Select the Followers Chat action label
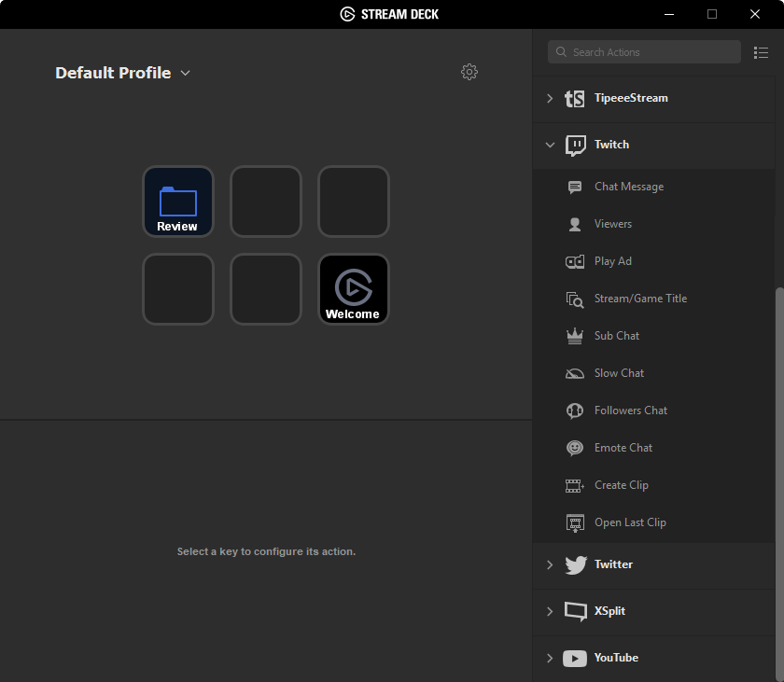 coord(631,411)
